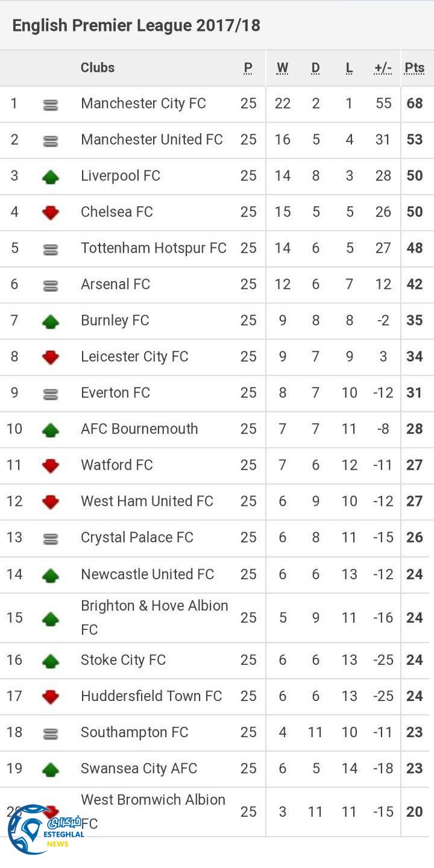
Task: Click the P played column header
Action: [248, 68]
